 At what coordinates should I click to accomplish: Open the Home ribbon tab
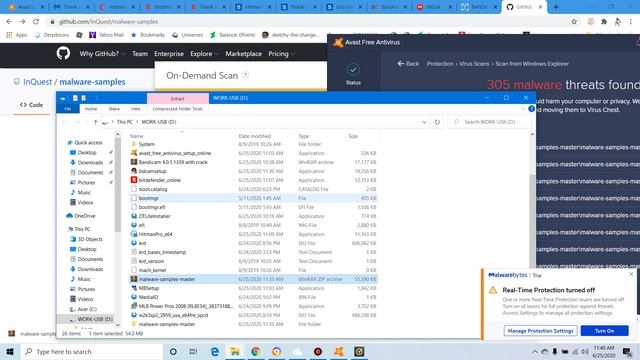[91, 109]
